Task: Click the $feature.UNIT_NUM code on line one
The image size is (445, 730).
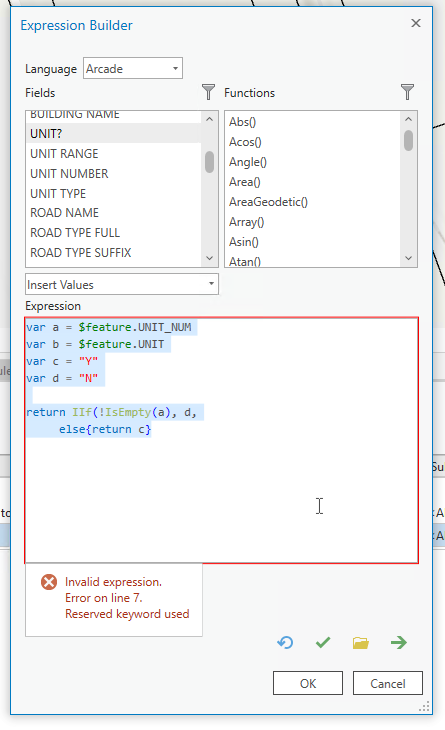Action: tap(135, 327)
